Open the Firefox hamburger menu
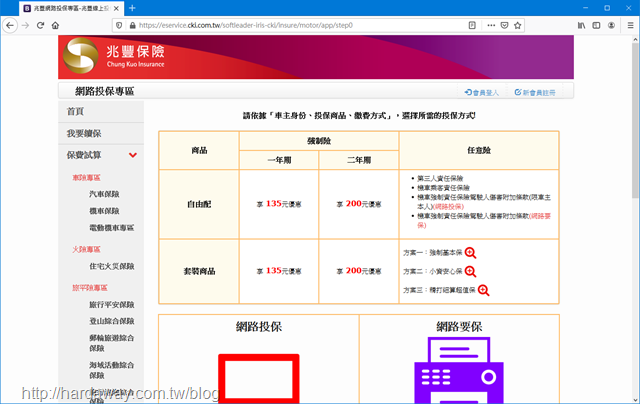640x404 pixels. (x=630, y=25)
